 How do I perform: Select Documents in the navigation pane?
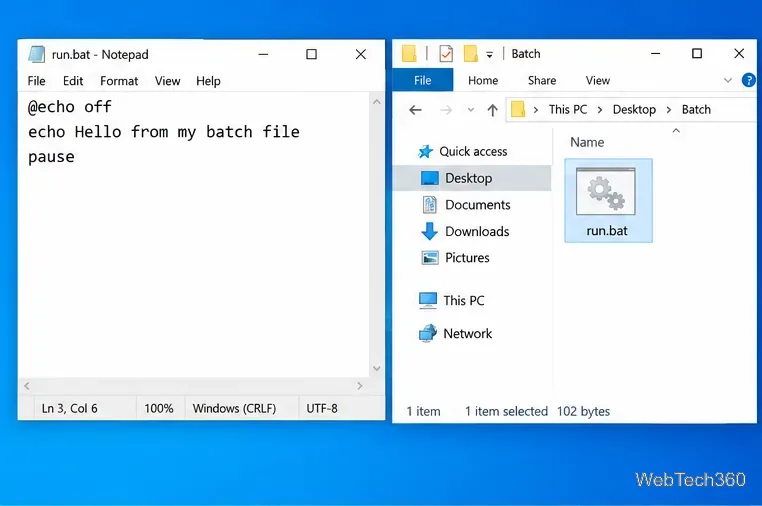478,205
